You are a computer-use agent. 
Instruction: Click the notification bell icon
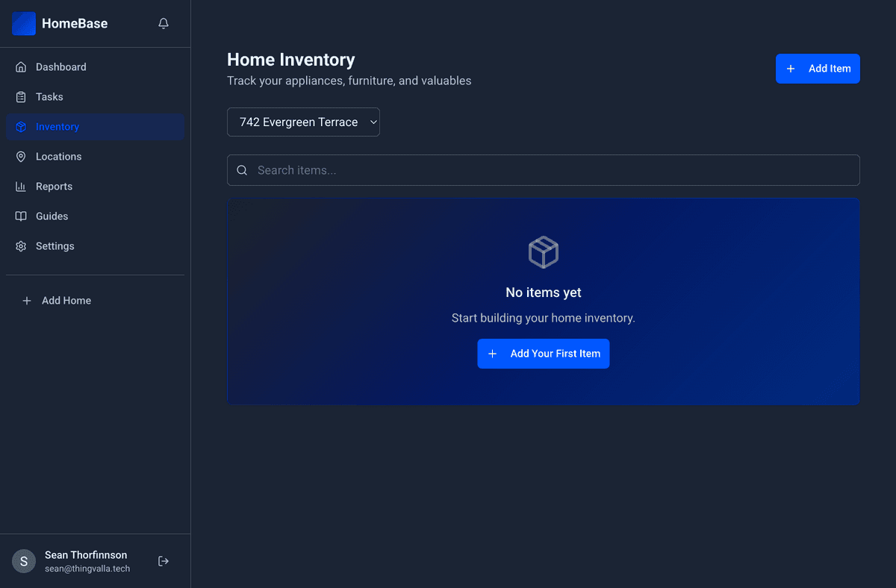[x=163, y=23]
